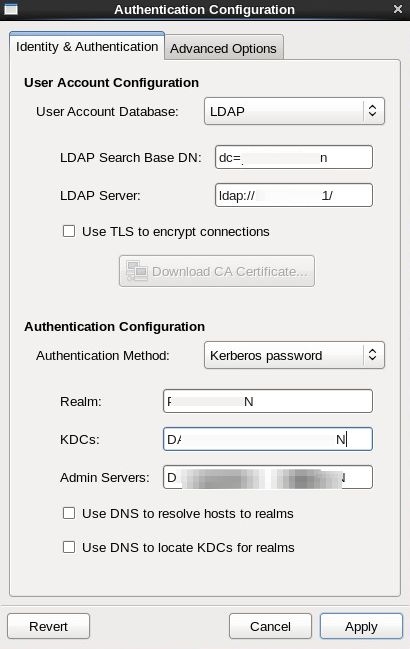410x649 pixels.
Task: Click the Admin Servers input field
Action: pyautogui.click(x=268, y=477)
